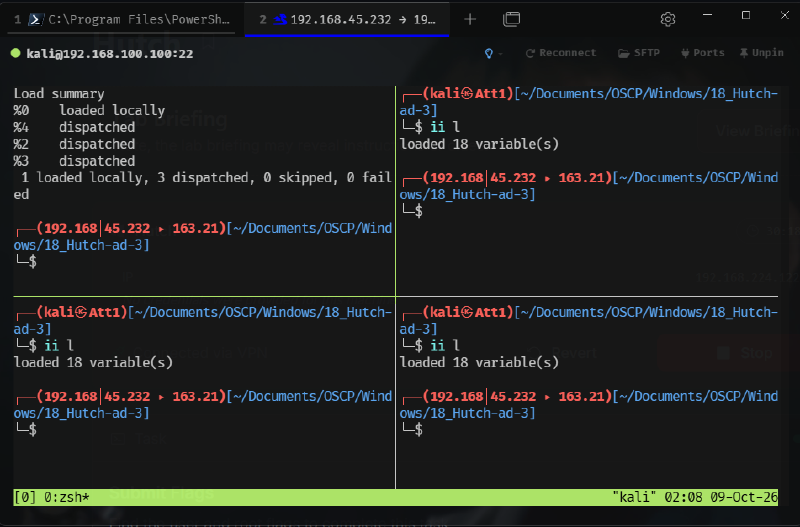The width and height of the screenshot is (800, 527).
Task: Click the kali@192.168.100.100:22 session label
Action: 110,54
